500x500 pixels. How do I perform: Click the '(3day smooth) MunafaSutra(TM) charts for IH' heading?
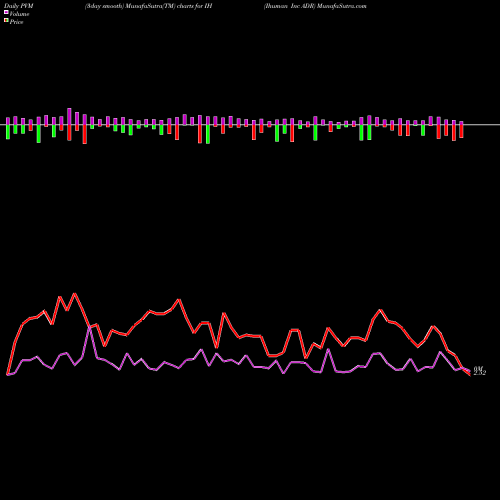[149, 6]
